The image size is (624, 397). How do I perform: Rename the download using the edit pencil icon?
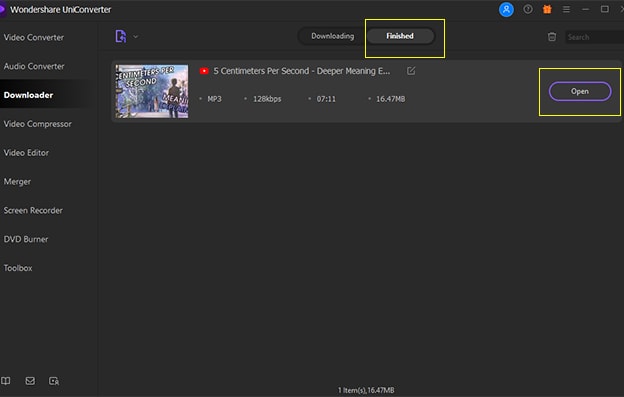point(411,71)
